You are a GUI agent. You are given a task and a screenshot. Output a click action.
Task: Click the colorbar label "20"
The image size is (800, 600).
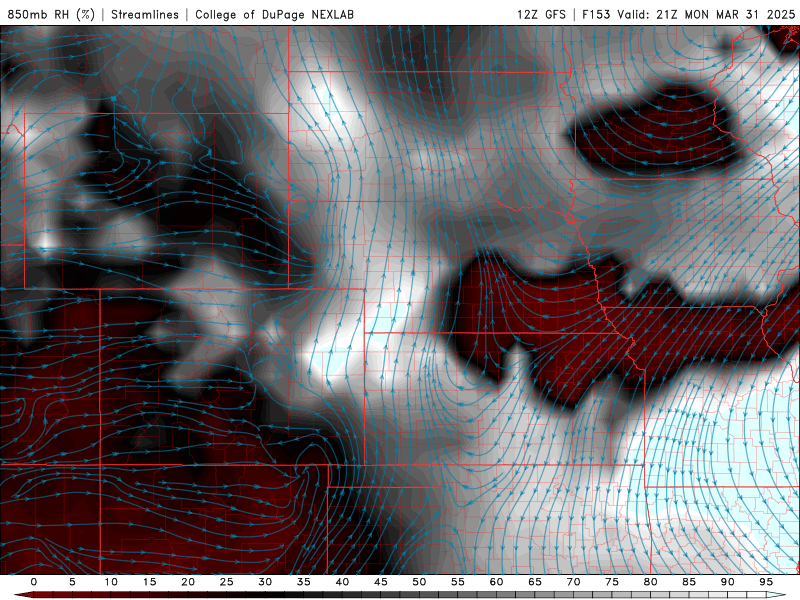pos(188,582)
